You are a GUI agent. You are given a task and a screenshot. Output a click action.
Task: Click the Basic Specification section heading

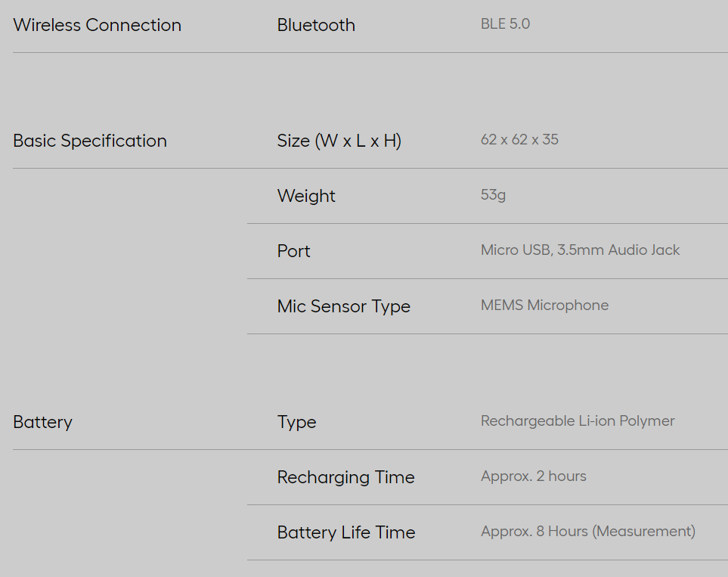pyautogui.click(x=90, y=141)
